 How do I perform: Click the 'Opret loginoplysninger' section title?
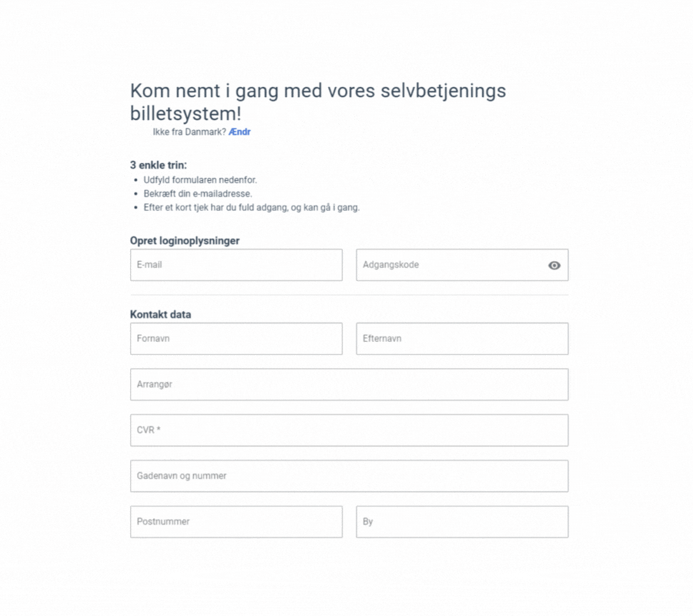pyautogui.click(x=185, y=240)
